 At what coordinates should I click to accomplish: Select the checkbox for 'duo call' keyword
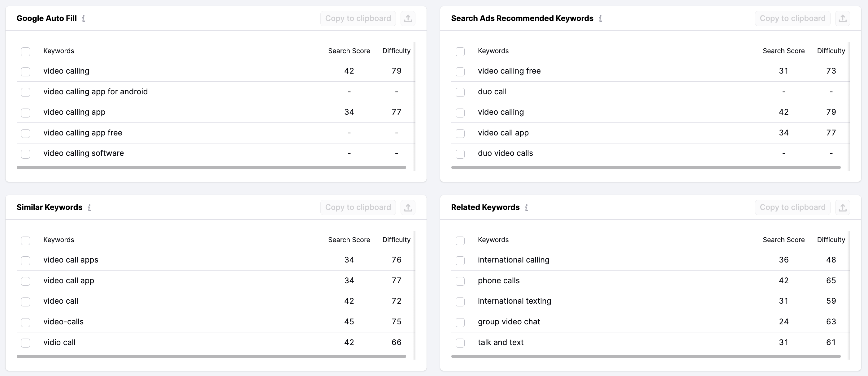coord(460,92)
